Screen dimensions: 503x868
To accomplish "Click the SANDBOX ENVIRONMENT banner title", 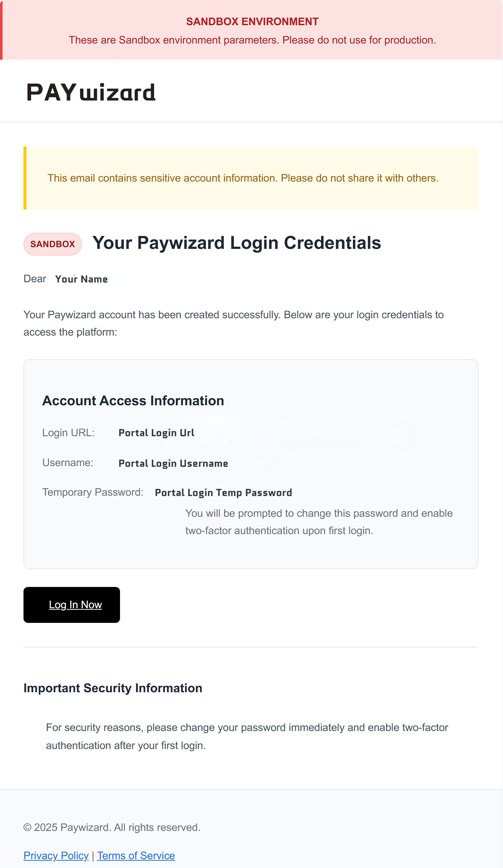I will pyautogui.click(x=252, y=22).
